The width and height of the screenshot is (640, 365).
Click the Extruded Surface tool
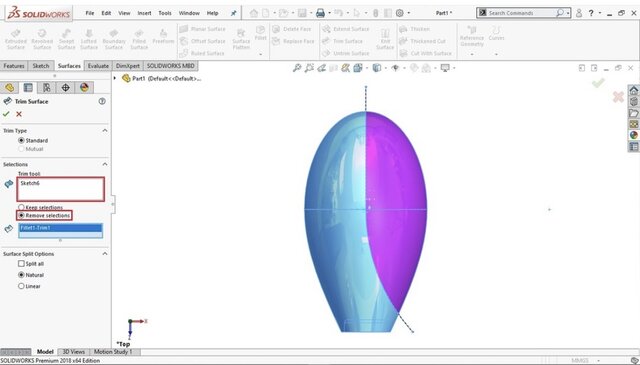16,39
